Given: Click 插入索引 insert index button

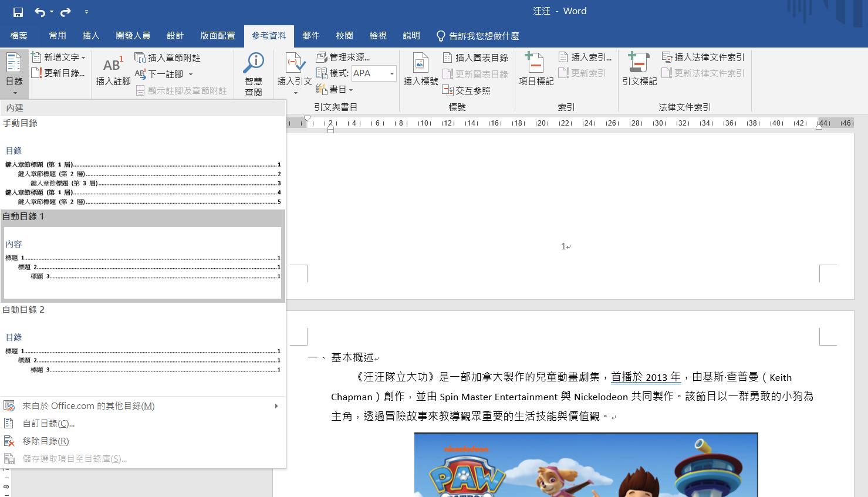Looking at the screenshot, I should pos(585,57).
